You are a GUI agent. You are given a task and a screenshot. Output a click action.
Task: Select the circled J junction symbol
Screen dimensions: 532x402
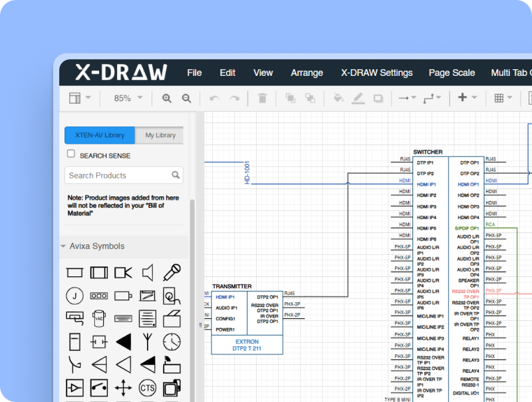(74, 296)
